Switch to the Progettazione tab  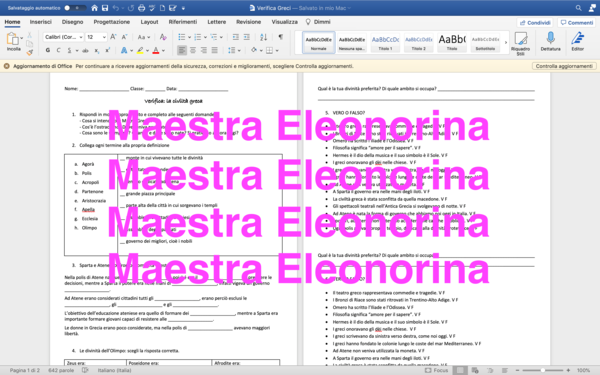click(112, 22)
